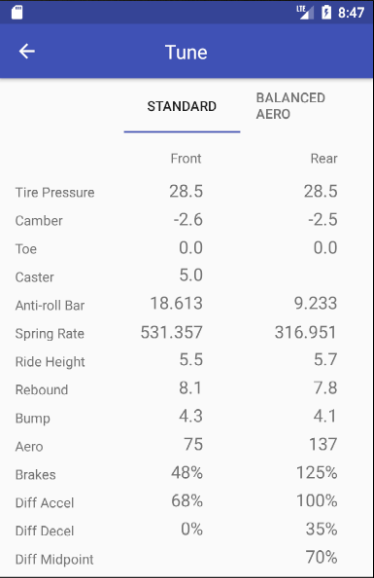Tap the Diff Midpoint value 70%

[x=322, y=557]
